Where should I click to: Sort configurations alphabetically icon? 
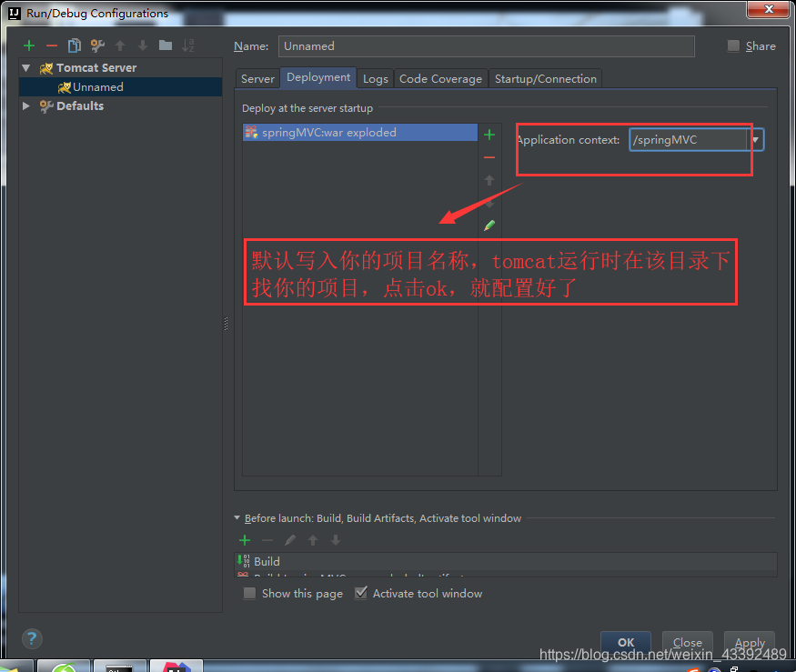tap(188, 45)
